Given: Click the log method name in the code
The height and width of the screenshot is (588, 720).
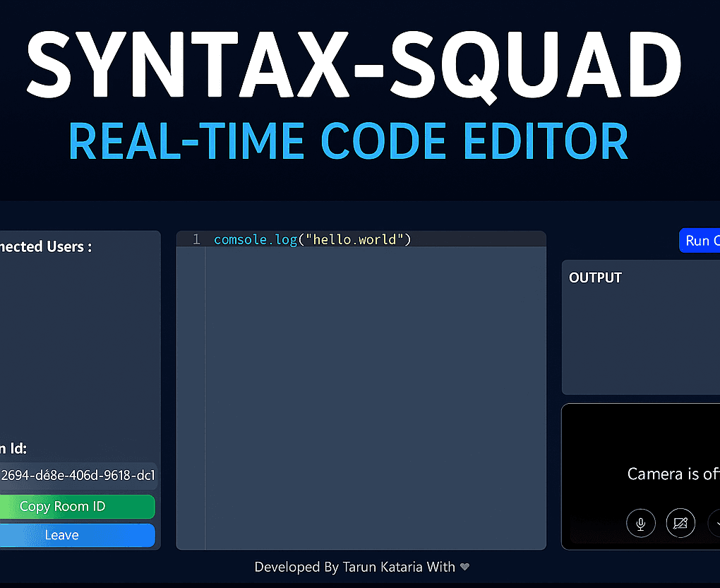Looking at the screenshot, I should (287, 240).
